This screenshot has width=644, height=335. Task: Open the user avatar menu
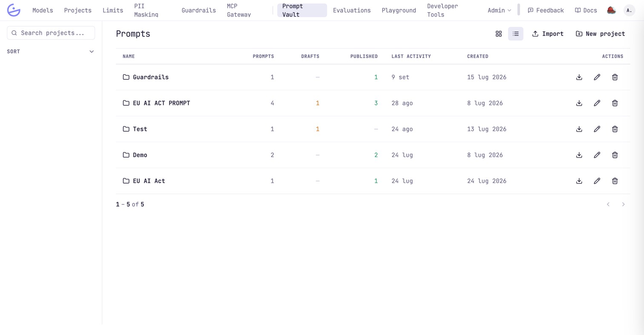click(x=629, y=10)
